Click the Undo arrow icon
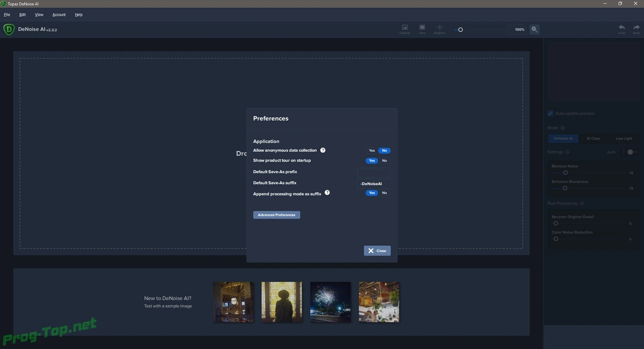Image resolution: width=644 pixels, height=349 pixels. 621,27
